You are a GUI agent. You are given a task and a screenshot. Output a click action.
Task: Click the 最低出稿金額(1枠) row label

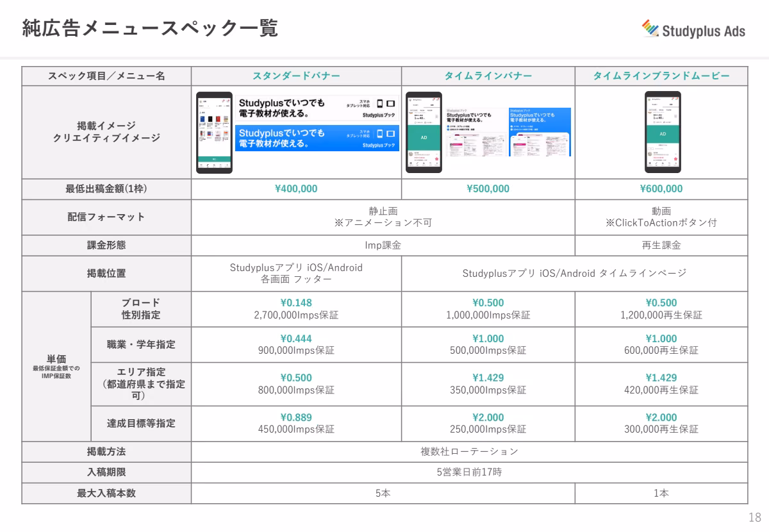(106, 189)
